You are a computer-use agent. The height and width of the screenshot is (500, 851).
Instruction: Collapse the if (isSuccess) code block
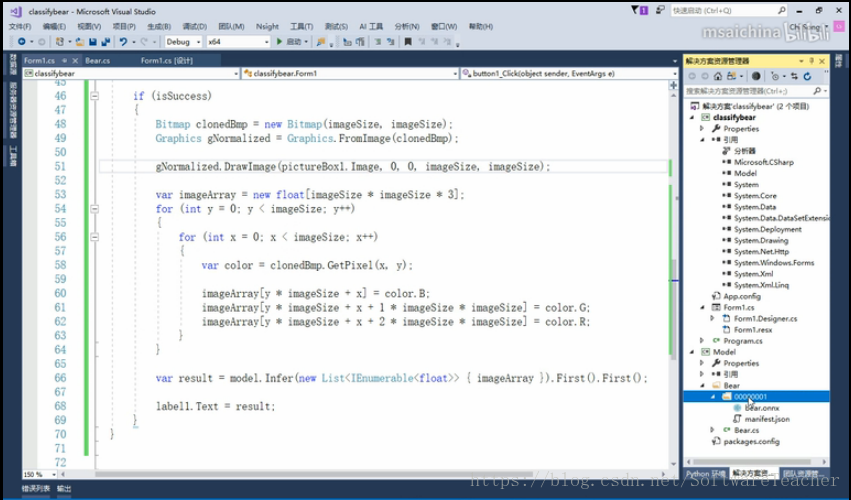pos(94,96)
